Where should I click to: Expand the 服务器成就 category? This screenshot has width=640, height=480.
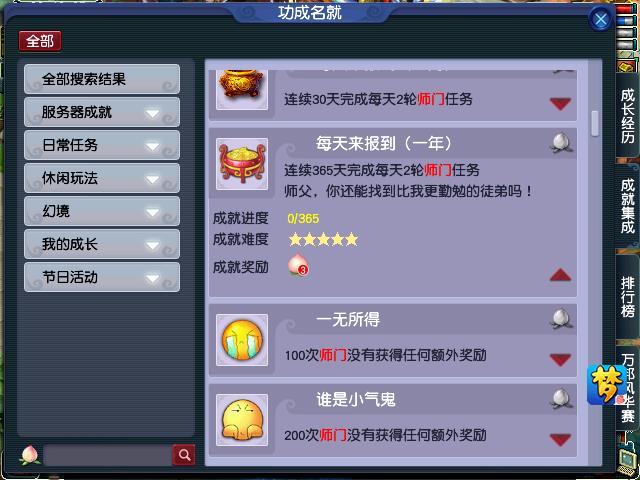point(102,112)
